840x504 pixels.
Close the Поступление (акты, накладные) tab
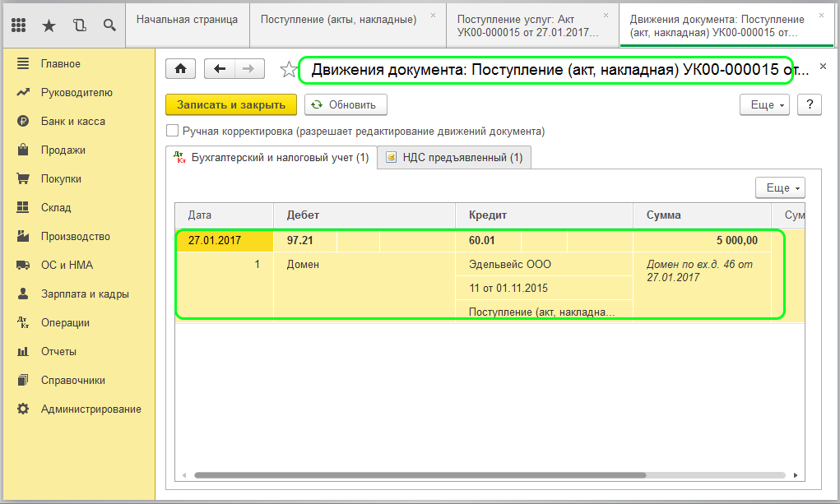[433, 16]
